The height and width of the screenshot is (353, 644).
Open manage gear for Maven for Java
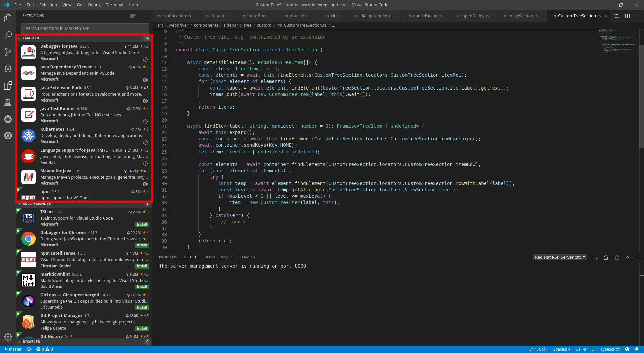[x=145, y=184]
